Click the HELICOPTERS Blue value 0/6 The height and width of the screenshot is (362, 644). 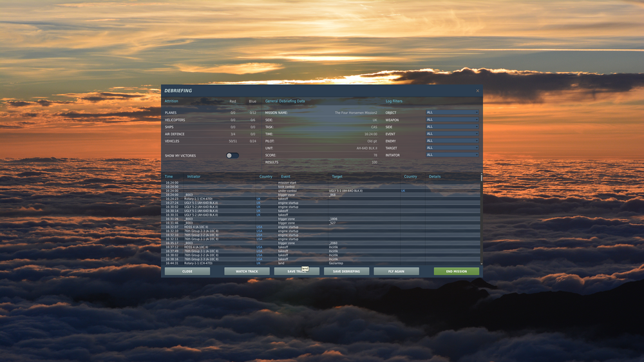[253, 120]
